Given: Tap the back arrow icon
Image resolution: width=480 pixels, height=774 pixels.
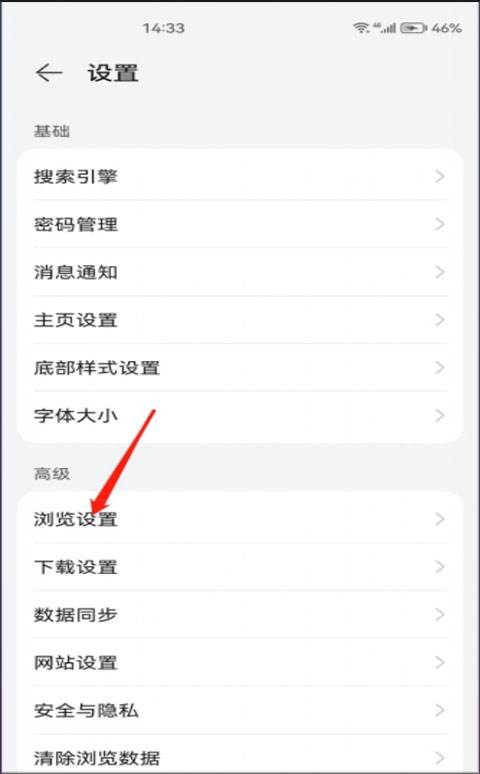Looking at the screenshot, I should 49,73.
